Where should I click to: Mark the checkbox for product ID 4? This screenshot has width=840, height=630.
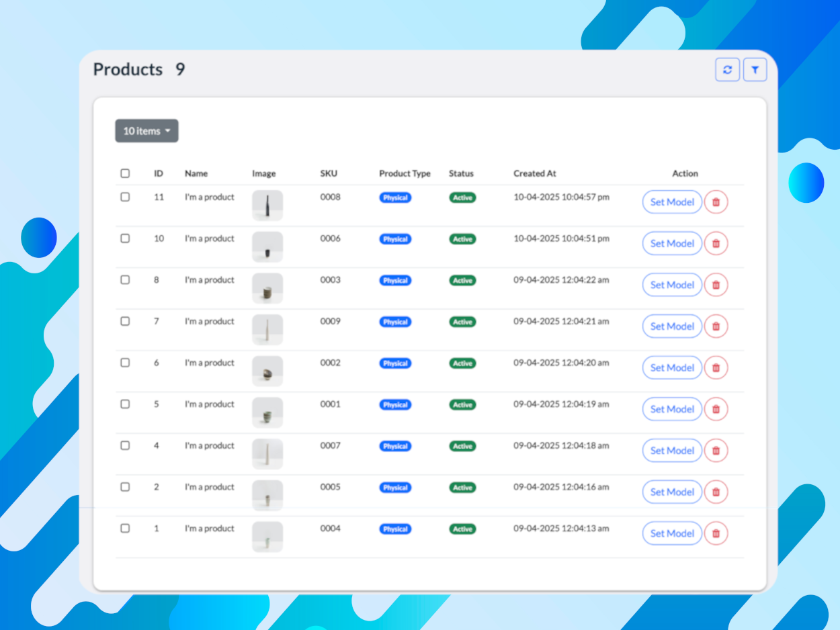(125, 445)
